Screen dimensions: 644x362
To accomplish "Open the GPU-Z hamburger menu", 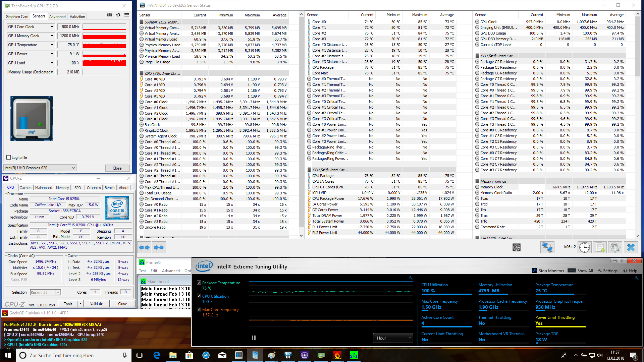I will point(127,15).
